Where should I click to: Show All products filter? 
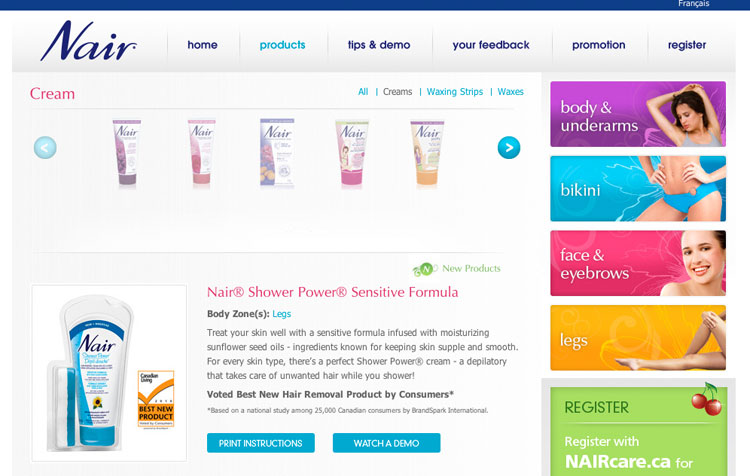(x=363, y=91)
